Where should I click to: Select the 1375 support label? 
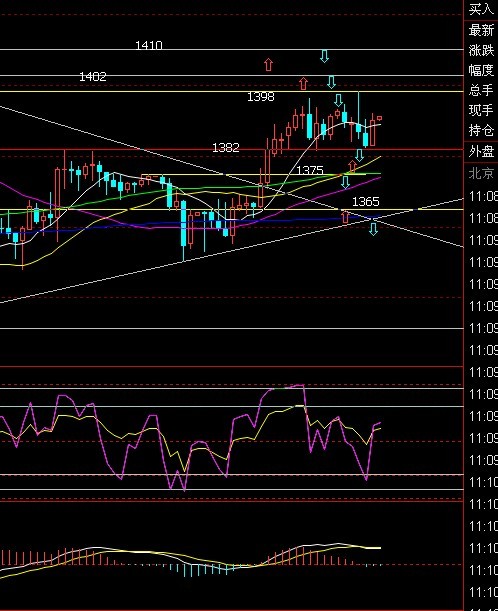(x=310, y=170)
